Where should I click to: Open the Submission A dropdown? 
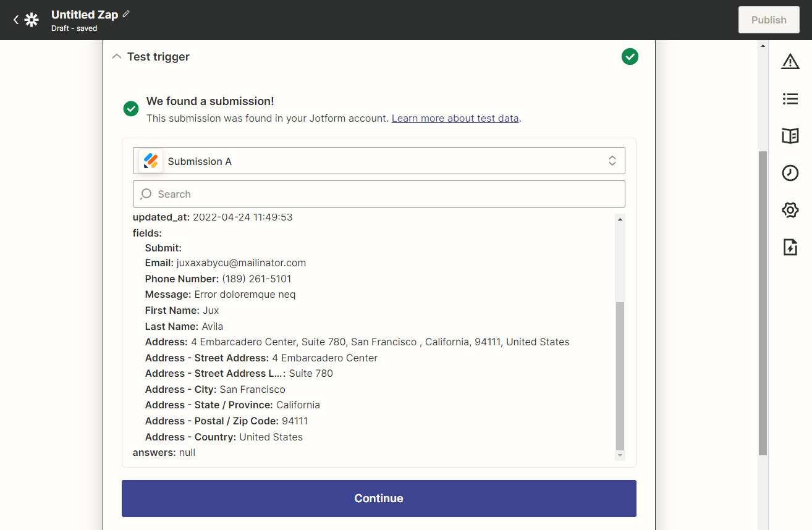(378, 161)
